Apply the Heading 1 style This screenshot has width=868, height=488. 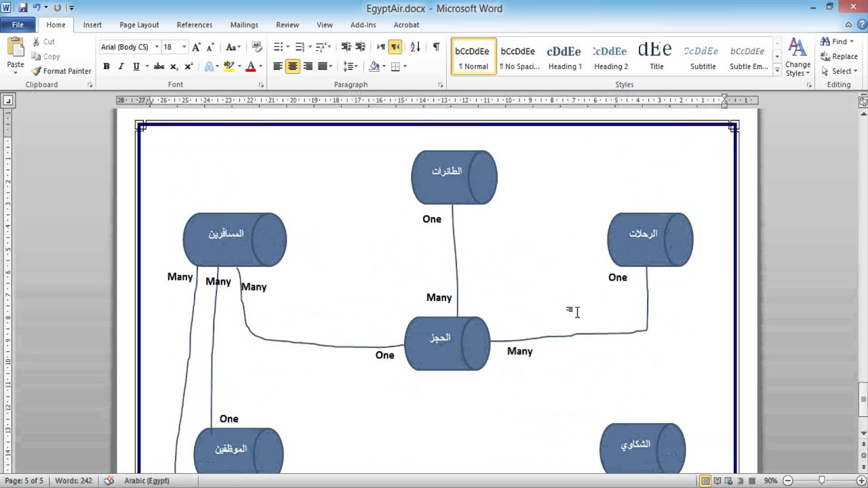tap(565, 57)
